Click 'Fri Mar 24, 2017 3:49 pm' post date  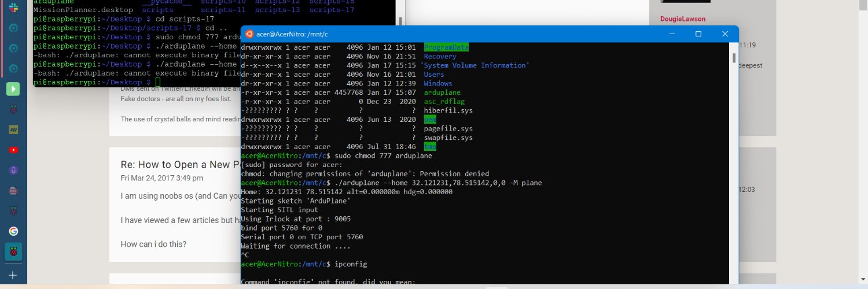tap(162, 178)
